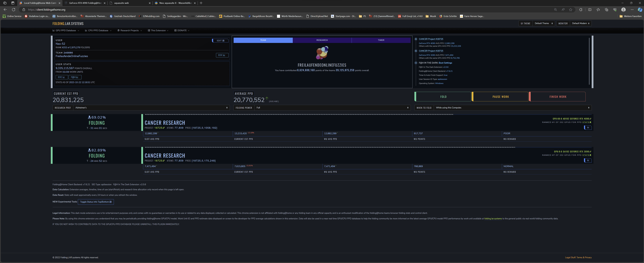Click the 82.89% folding progress bar
The width and height of the screenshot is (644, 263).
click(x=368, y=147)
